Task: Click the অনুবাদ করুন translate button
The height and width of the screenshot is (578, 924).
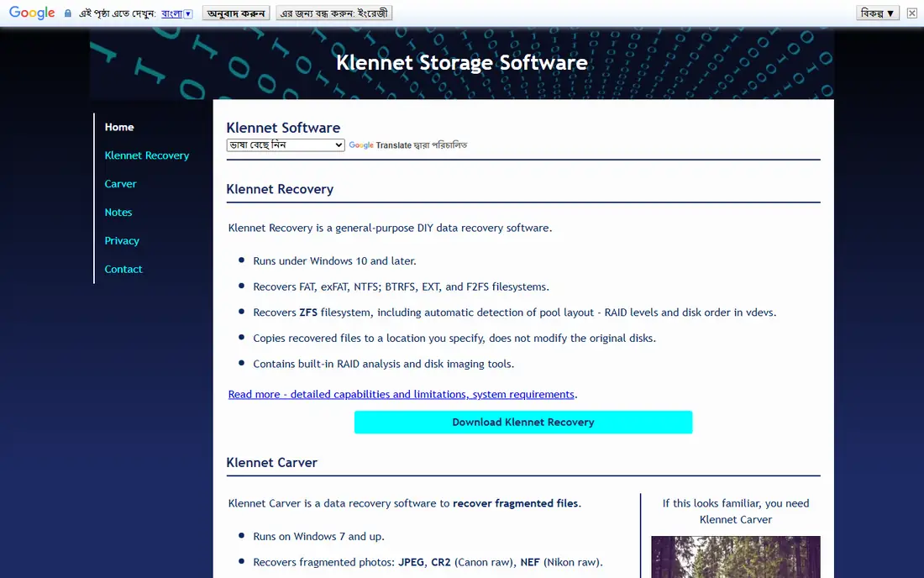Action: tap(236, 13)
